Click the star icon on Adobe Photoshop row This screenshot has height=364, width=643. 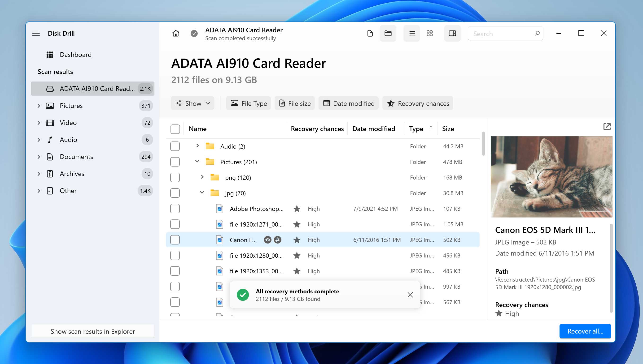coord(297,209)
